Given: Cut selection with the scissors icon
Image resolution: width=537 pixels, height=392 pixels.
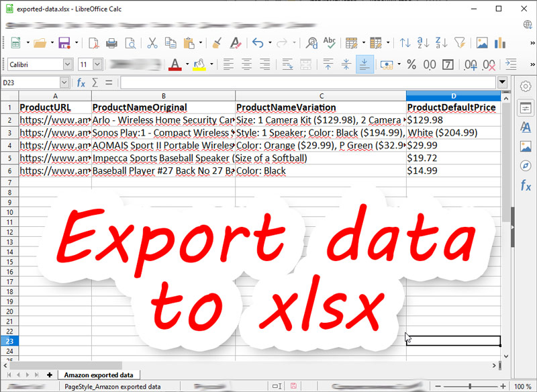Looking at the screenshot, I should [152, 43].
